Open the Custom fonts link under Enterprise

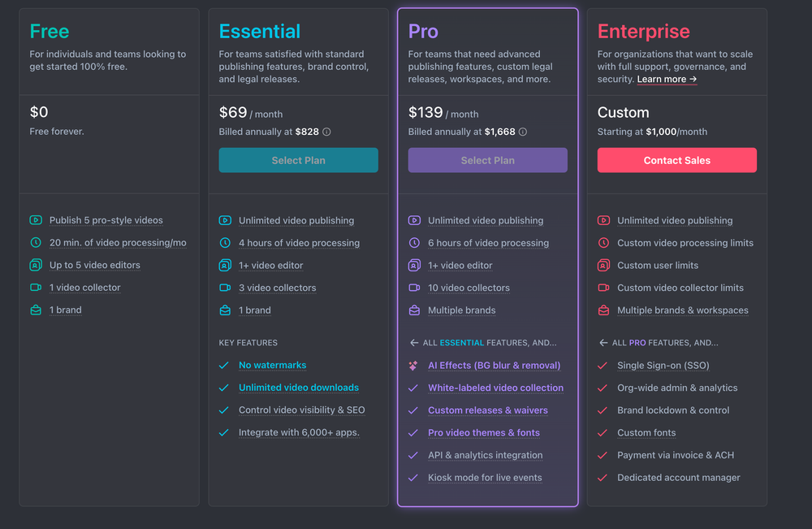pyautogui.click(x=646, y=432)
